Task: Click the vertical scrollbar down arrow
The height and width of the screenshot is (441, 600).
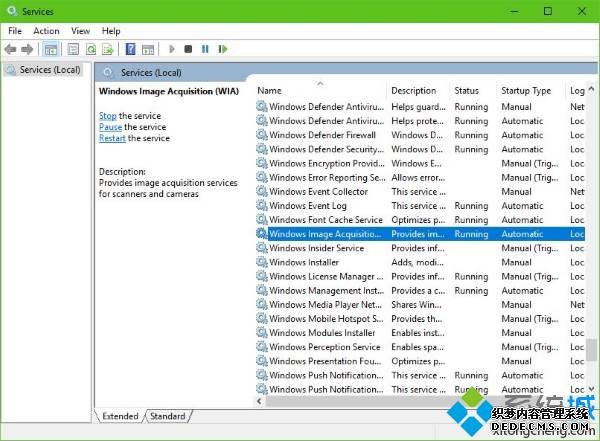Action: tap(591, 389)
